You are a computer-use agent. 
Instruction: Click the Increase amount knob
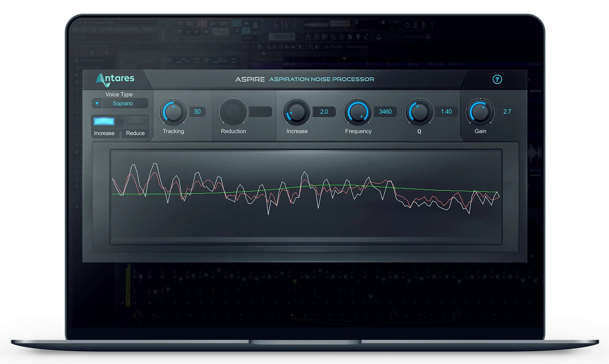click(x=297, y=112)
